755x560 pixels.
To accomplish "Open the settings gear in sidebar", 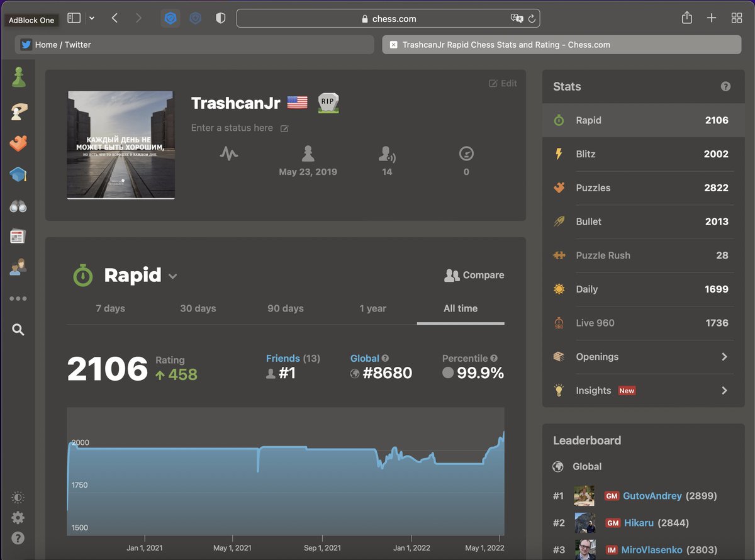I will pos(18,518).
